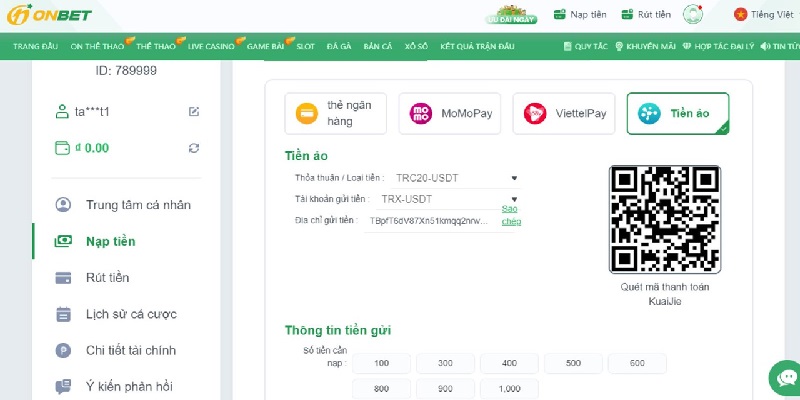800x400 pixels.
Task: Click the Rút tiền card icon in sidebar
Action: (63, 278)
